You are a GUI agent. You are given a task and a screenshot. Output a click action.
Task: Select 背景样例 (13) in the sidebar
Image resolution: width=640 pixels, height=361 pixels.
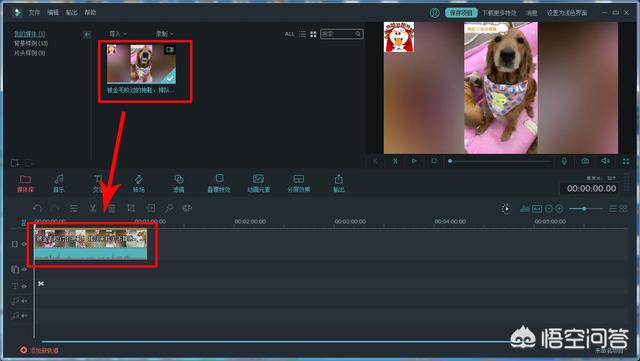point(31,43)
